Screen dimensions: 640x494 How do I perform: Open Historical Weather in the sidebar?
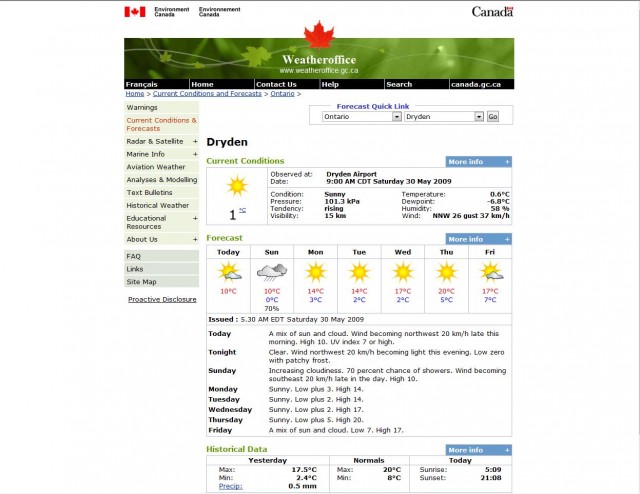[161, 205]
